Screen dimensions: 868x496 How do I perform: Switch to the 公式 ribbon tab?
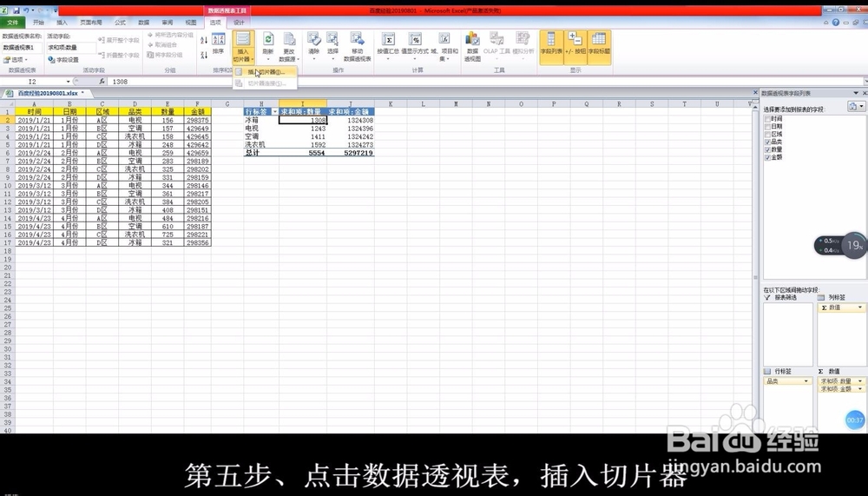pyautogui.click(x=120, y=23)
